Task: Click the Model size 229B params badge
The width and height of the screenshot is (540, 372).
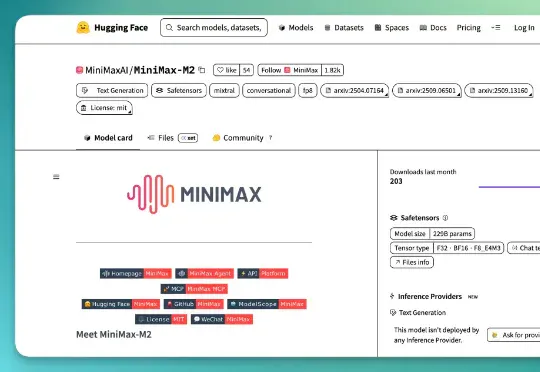Action: click(x=433, y=234)
